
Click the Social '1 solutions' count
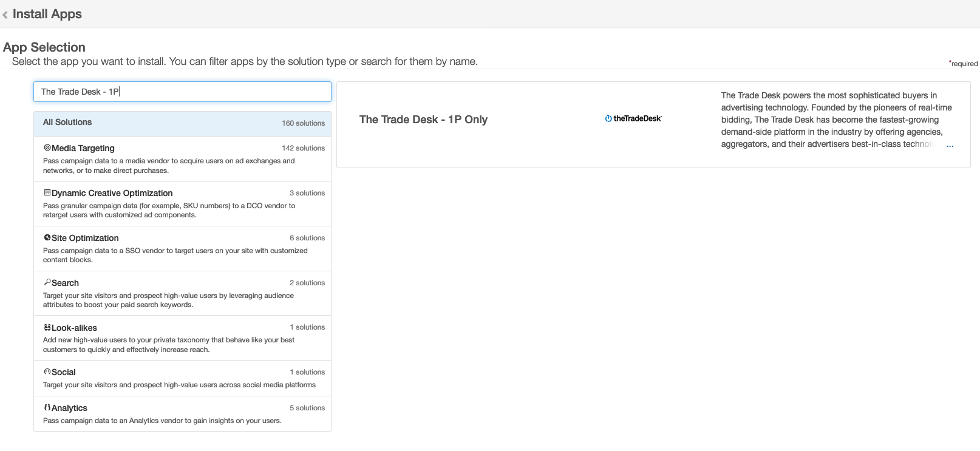(307, 372)
